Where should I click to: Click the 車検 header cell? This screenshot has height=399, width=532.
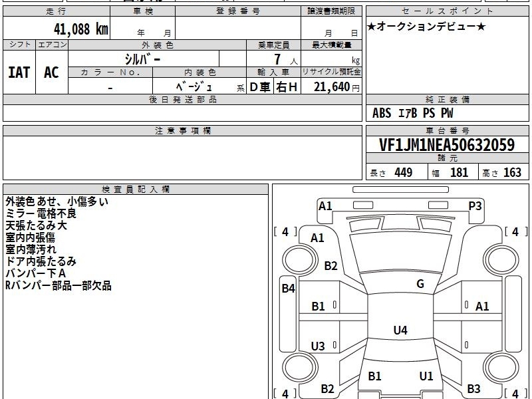(x=143, y=11)
